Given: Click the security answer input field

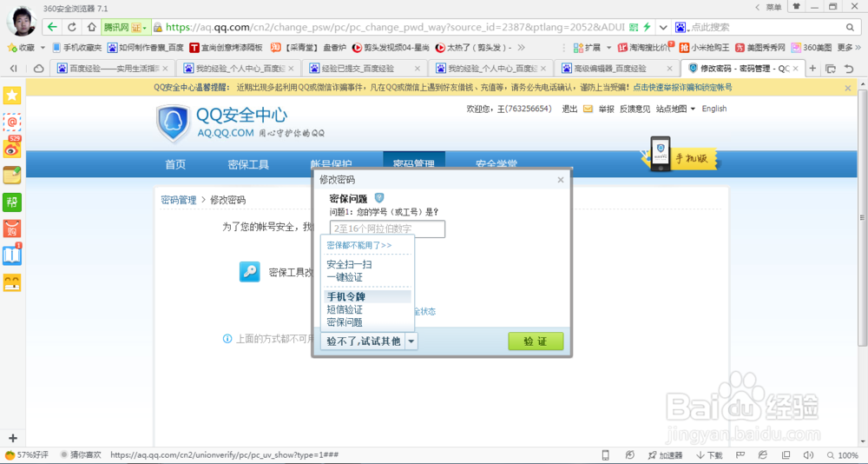Looking at the screenshot, I should [387, 229].
